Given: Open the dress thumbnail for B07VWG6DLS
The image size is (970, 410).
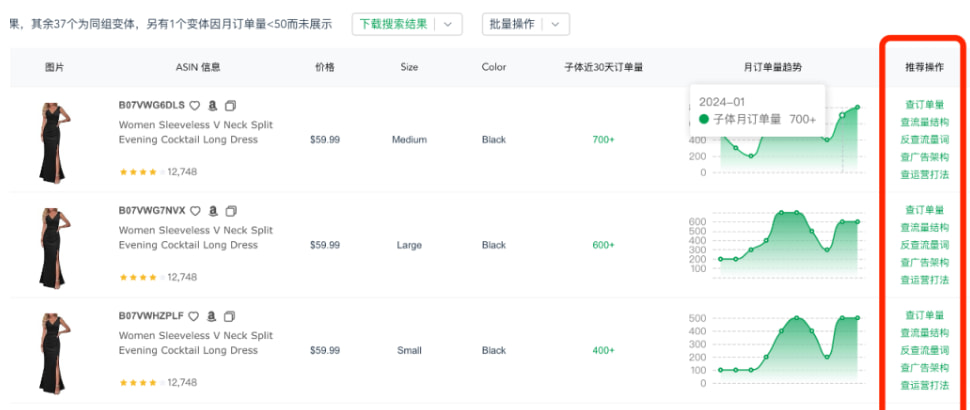Looking at the screenshot, I should click(54, 143).
